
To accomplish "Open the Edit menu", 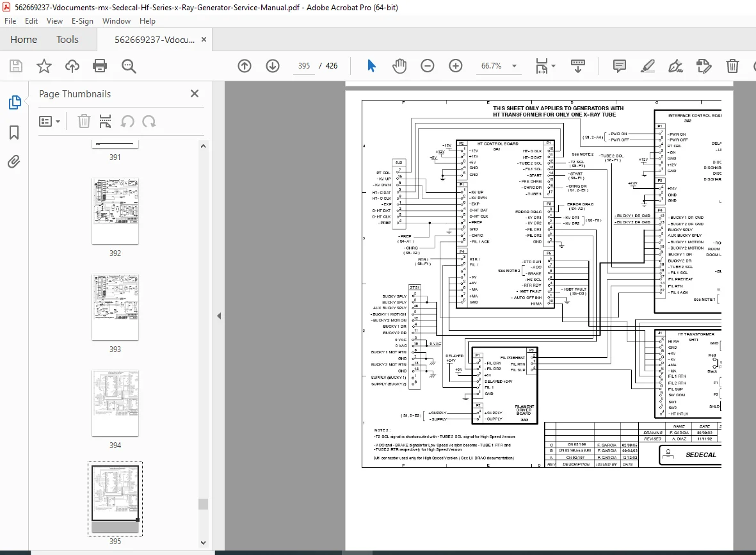I will pyautogui.click(x=31, y=21).
